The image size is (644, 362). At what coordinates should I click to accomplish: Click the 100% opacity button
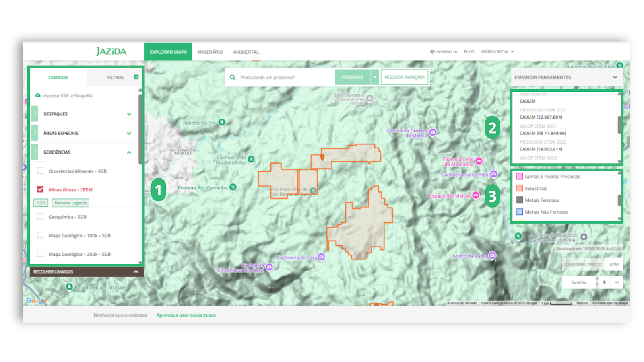41,203
